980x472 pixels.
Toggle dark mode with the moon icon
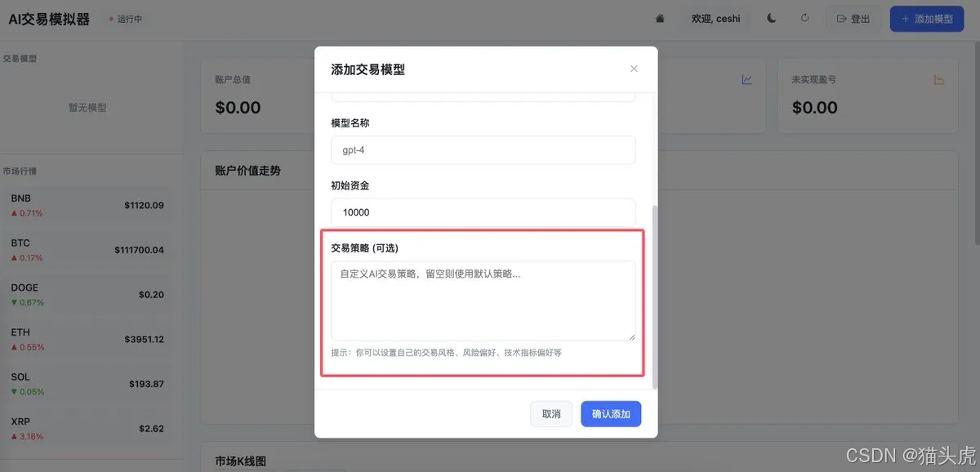(x=771, y=18)
